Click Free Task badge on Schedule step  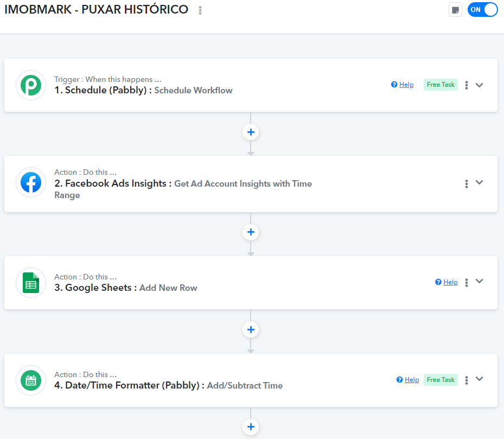point(441,85)
